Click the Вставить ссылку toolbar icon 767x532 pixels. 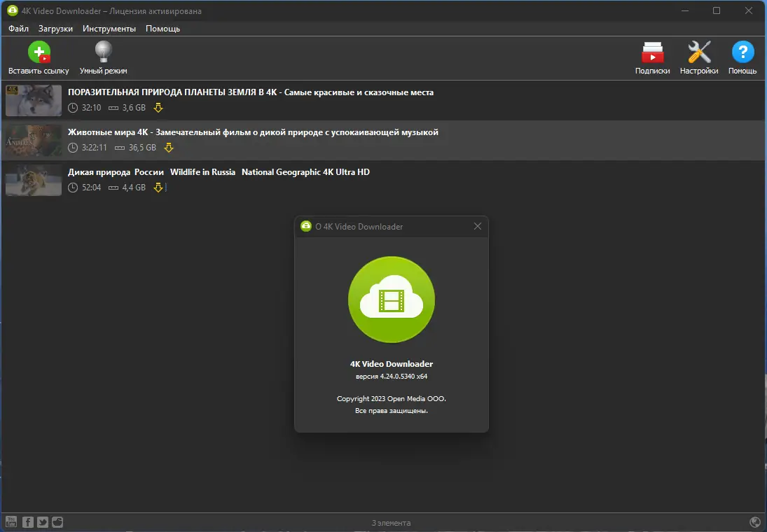pyautogui.click(x=39, y=52)
